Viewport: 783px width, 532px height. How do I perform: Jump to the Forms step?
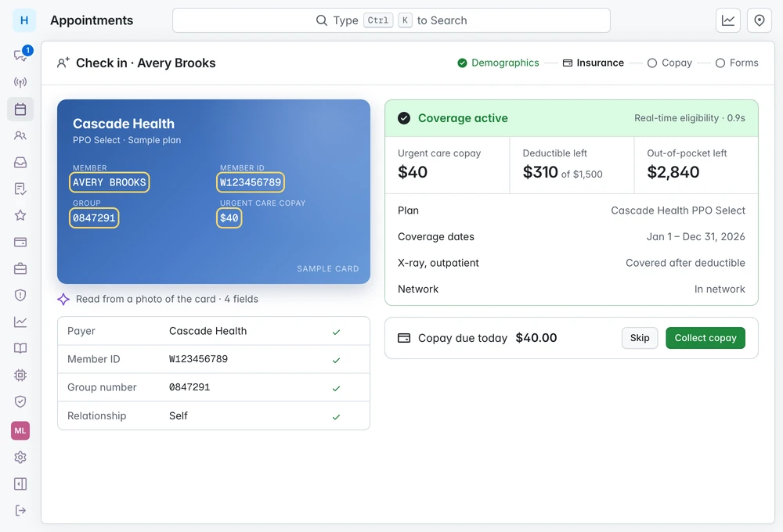[x=737, y=63]
